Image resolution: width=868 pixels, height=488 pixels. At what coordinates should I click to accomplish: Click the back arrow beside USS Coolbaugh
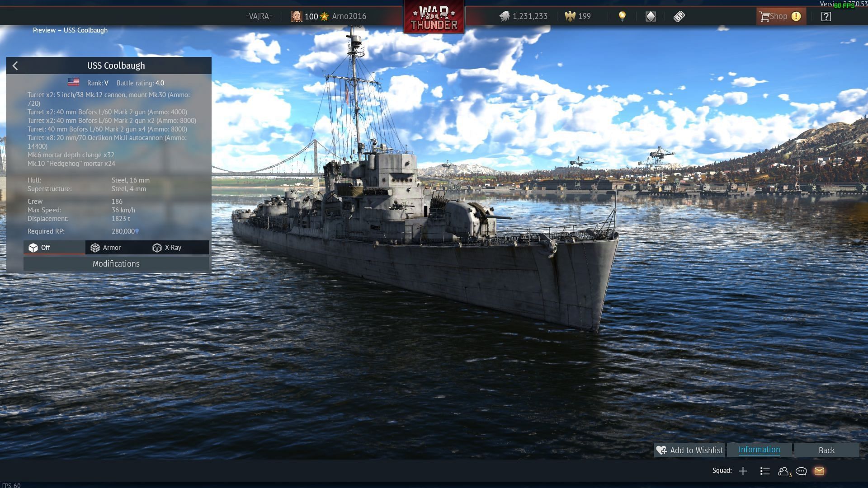[x=15, y=66]
